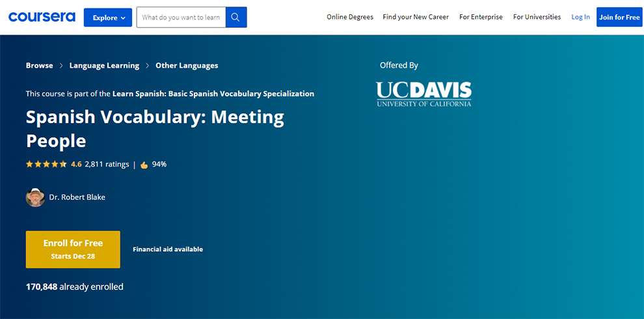Image resolution: width=644 pixels, height=319 pixels.
Task: Go to For Universities
Action: coord(537,17)
